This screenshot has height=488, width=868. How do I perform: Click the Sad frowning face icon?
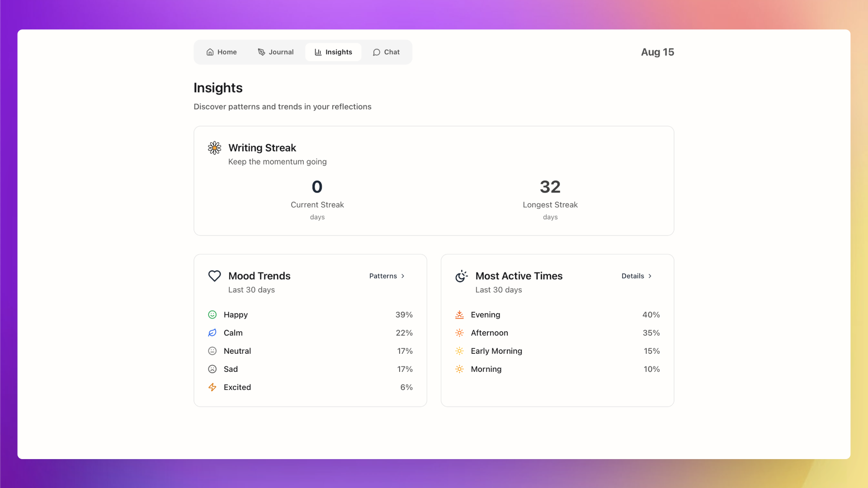212,369
